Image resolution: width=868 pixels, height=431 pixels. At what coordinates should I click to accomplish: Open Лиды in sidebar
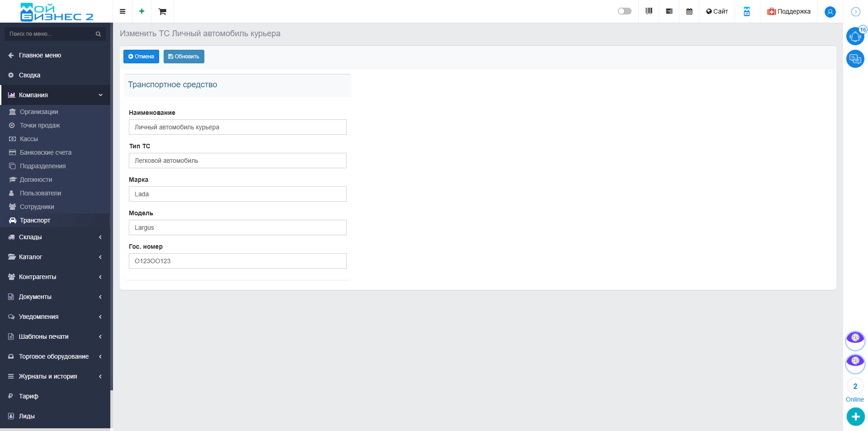(55, 416)
